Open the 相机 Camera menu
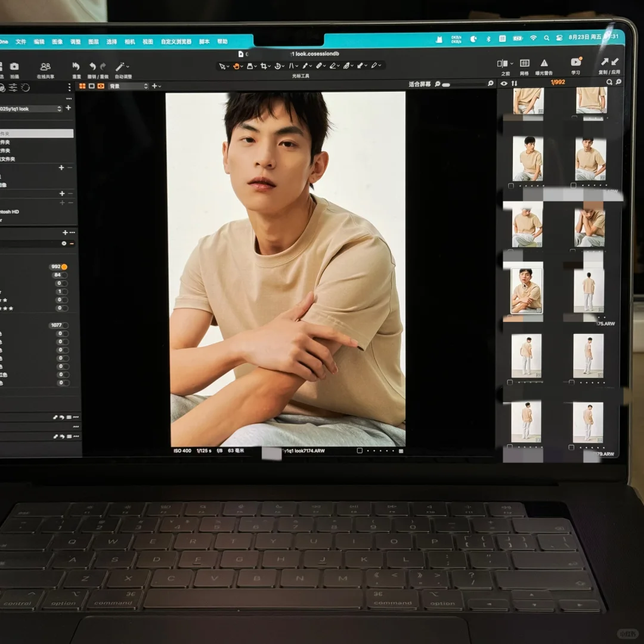644x644 pixels. click(129, 42)
